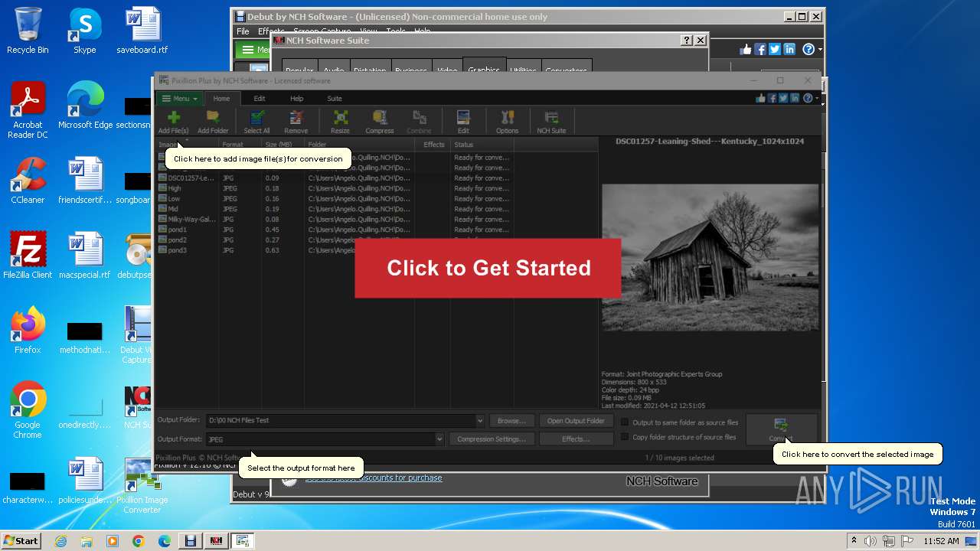This screenshot has height=551, width=980.
Task: Click the Debut window's LinkedIn icon
Action: pyautogui.click(x=789, y=49)
